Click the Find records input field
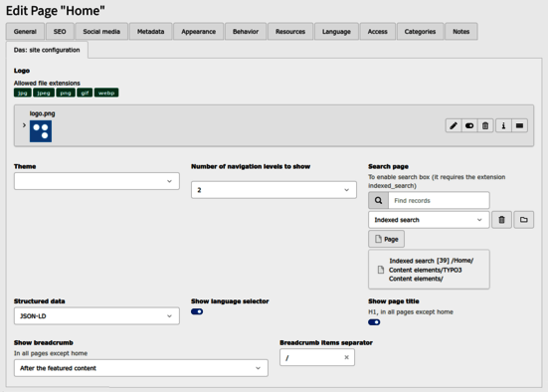Image resolution: width=548 pixels, height=392 pixels. pyautogui.click(x=439, y=200)
